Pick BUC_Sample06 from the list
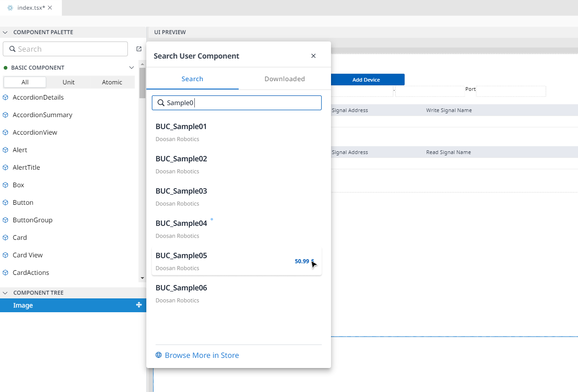The width and height of the screenshot is (578, 392). (237, 293)
